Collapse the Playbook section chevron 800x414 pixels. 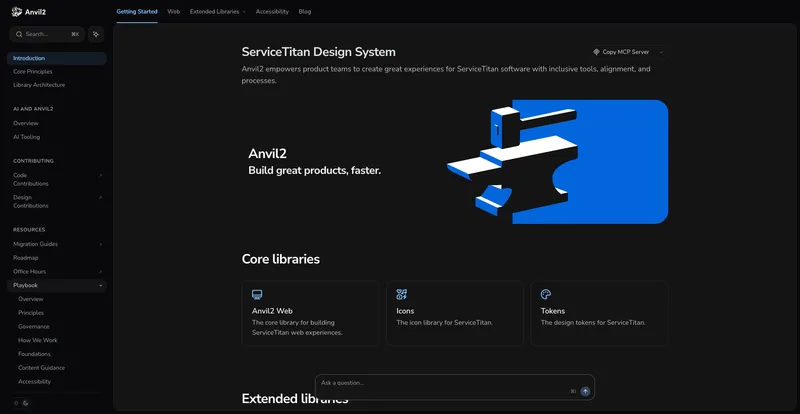point(101,285)
